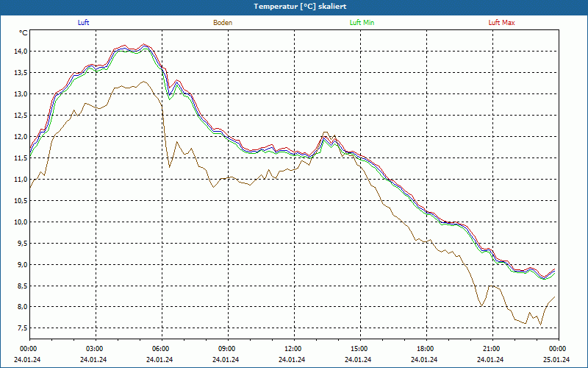Click the 11,0 y-axis value
Viewport: 588px width, 368px height.
click(x=21, y=179)
